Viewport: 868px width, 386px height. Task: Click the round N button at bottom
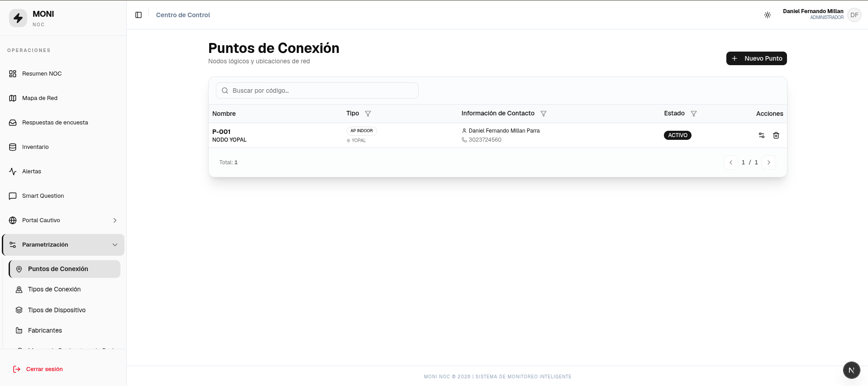tap(851, 370)
